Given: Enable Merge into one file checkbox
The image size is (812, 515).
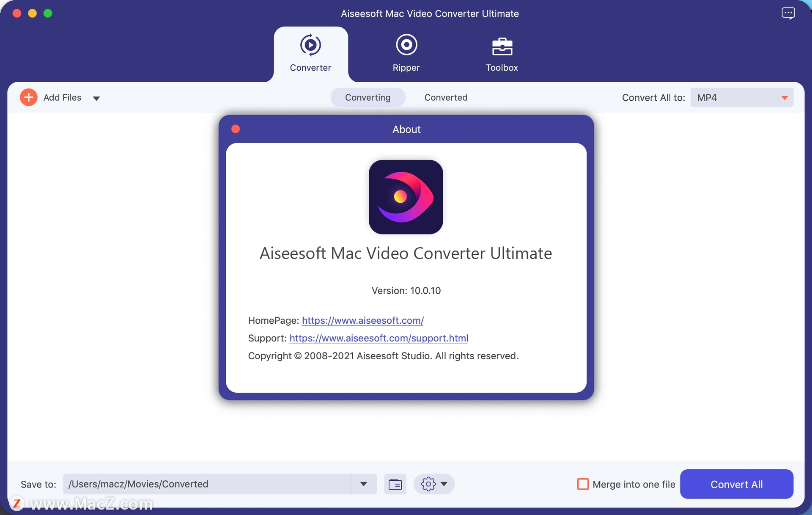Looking at the screenshot, I should (x=583, y=484).
